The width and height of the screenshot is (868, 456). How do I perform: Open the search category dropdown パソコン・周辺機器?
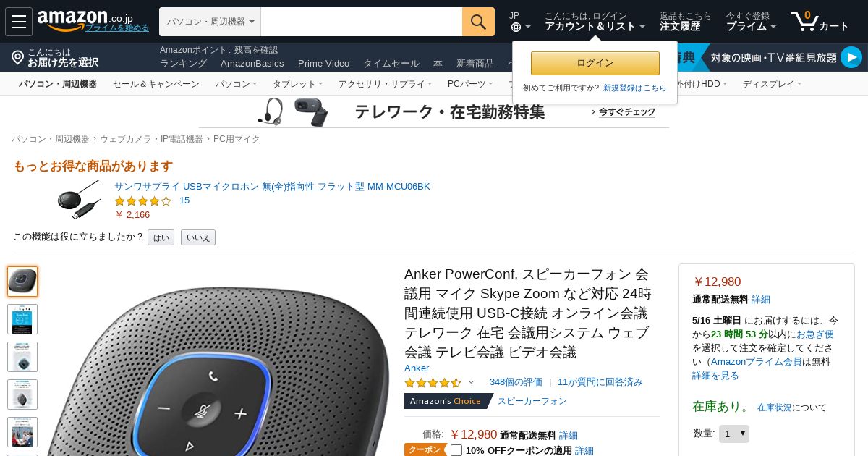click(210, 22)
